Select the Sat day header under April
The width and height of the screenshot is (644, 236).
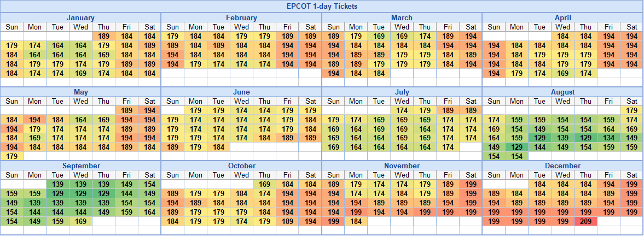632,27
